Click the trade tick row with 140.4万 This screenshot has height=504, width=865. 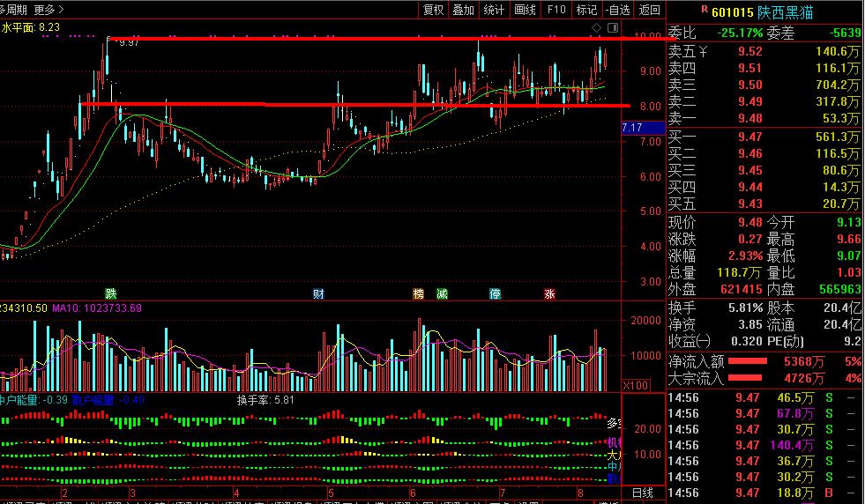[x=765, y=445]
